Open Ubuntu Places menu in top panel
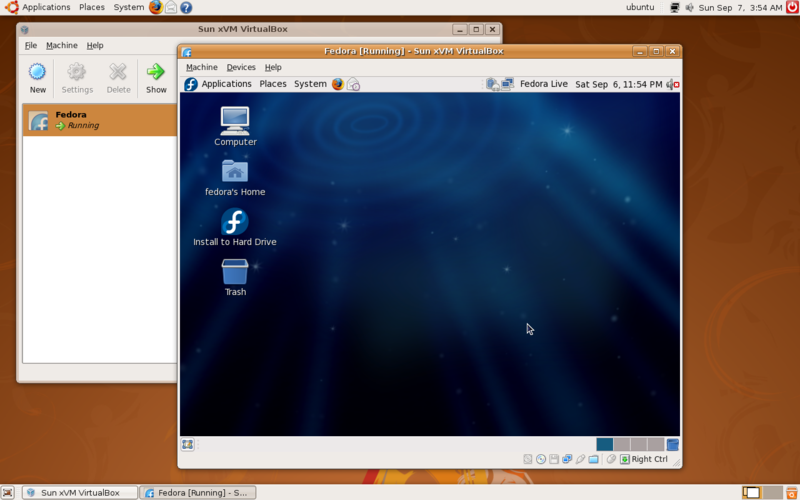This screenshot has height=500, width=800. pyautogui.click(x=92, y=7)
